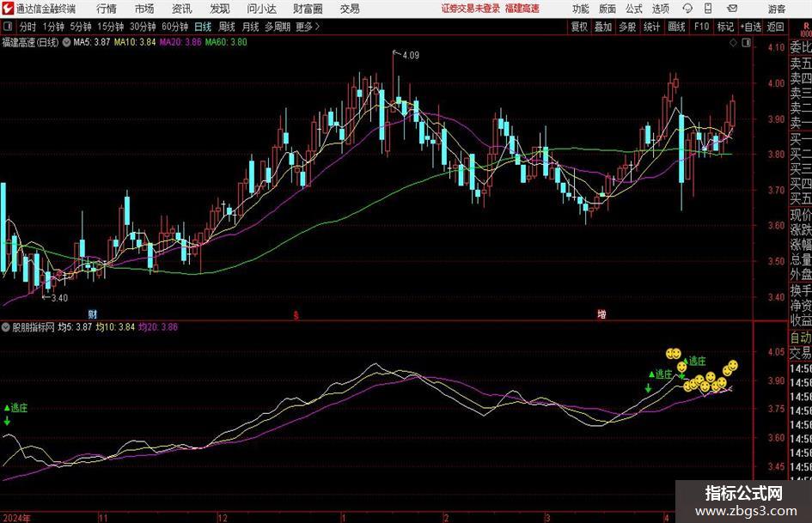Image resolution: width=812 pixels, height=523 pixels.
Task: Click the 统计 statistics button
Action: pyautogui.click(x=651, y=27)
